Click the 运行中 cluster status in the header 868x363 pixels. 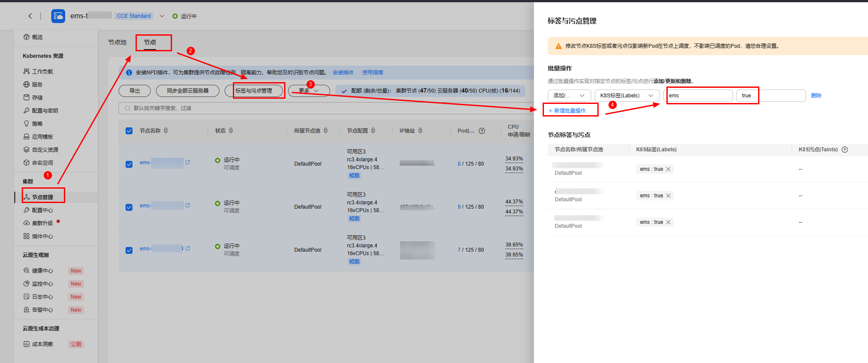coord(185,16)
